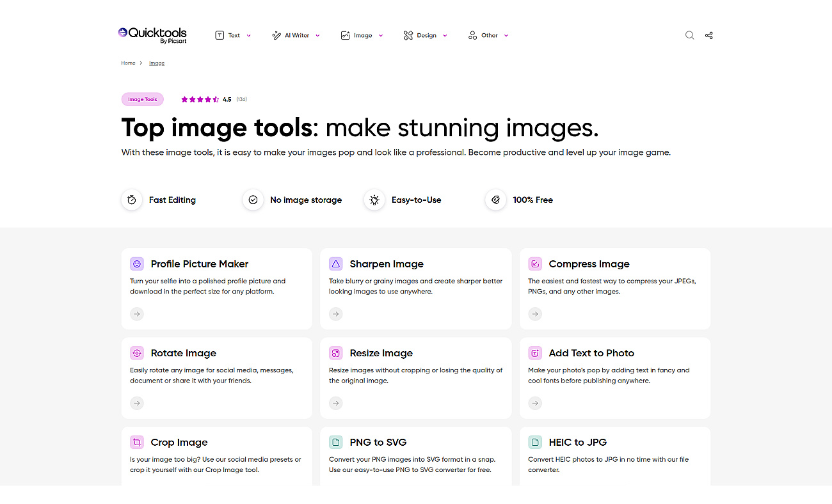Click the 100% Free label
832x504 pixels.
532,200
